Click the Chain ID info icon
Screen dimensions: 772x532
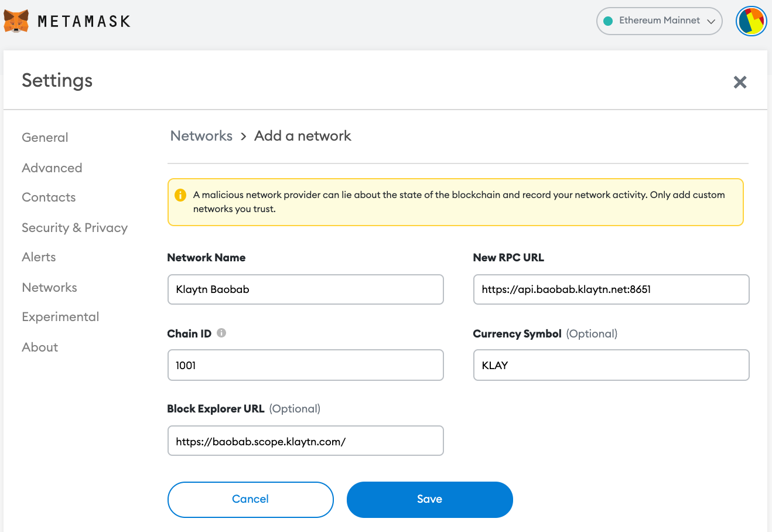click(221, 333)
